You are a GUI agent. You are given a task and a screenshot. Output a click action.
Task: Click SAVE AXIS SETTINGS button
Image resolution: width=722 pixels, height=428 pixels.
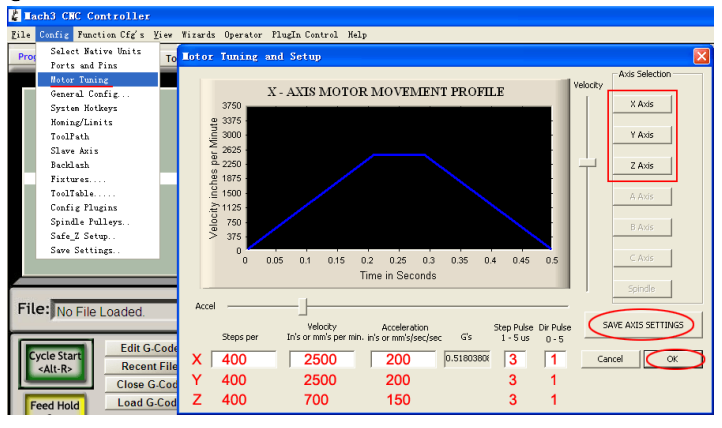[643, 325]
